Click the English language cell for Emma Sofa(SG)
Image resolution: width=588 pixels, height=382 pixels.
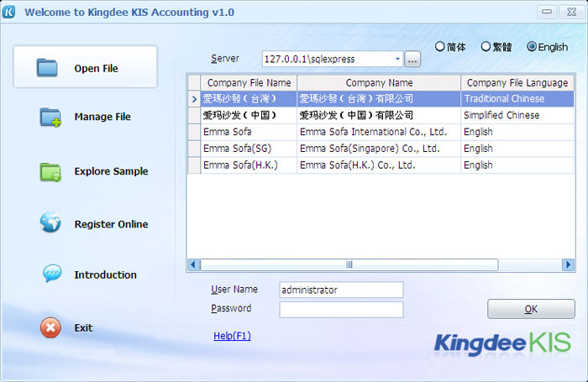point(517,149)
